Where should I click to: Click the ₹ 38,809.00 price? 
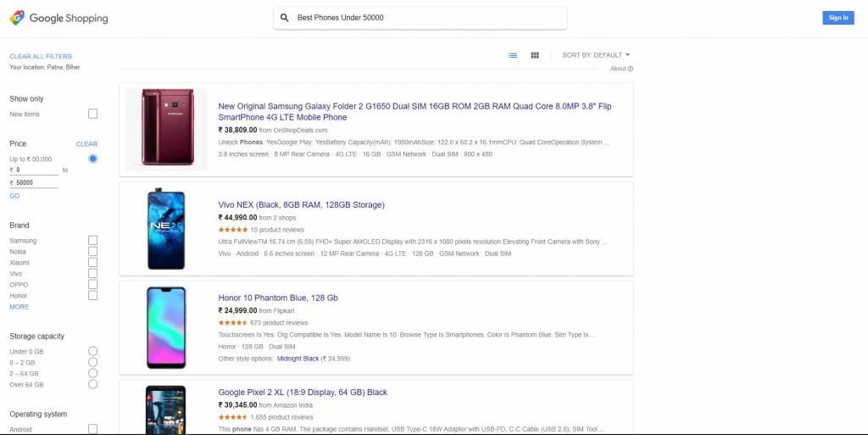click(237, 130)
